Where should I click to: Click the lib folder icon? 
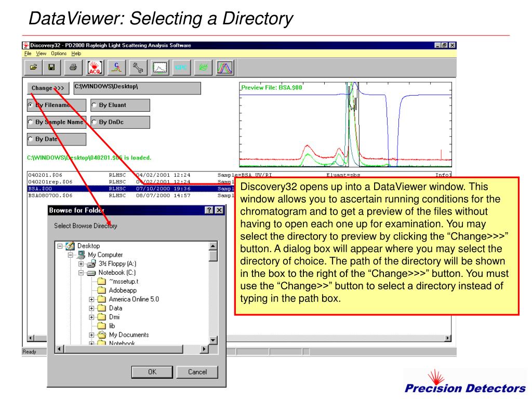tap(101, 326)
